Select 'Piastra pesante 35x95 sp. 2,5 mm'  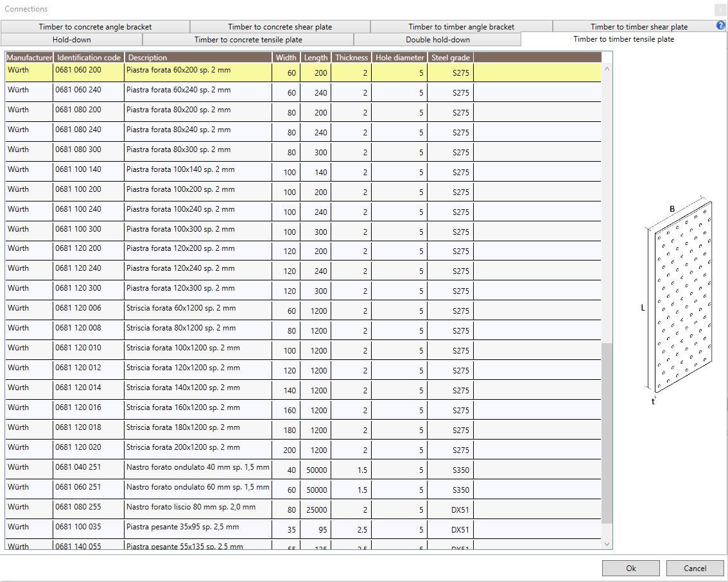303,529
